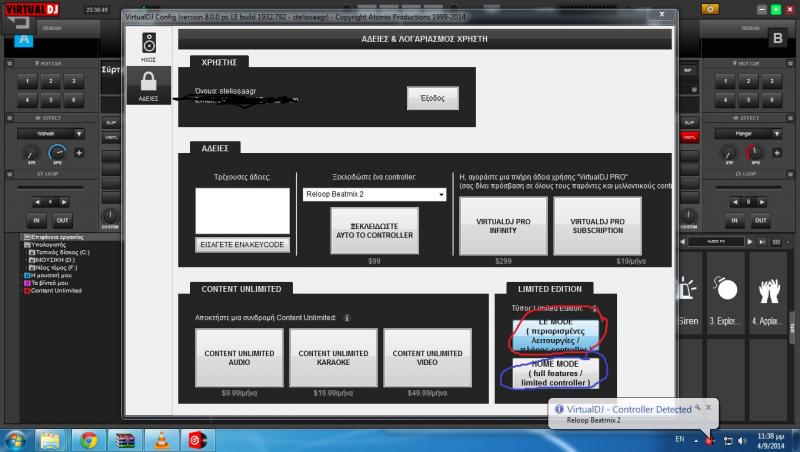Open VLC media player from taskbar

tap(162, 440)
